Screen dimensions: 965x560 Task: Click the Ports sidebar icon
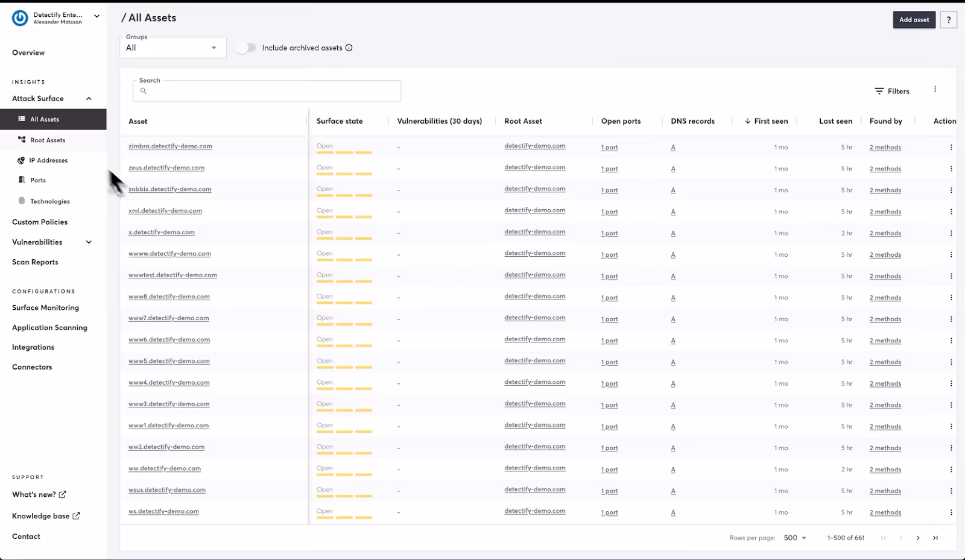click(x=22, y=180)
